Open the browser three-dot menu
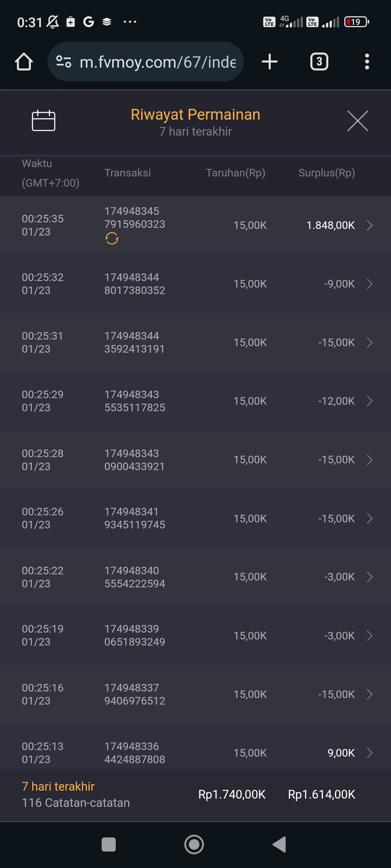The width and height of the screenshot is (391, 868). (x=367, y=62)
